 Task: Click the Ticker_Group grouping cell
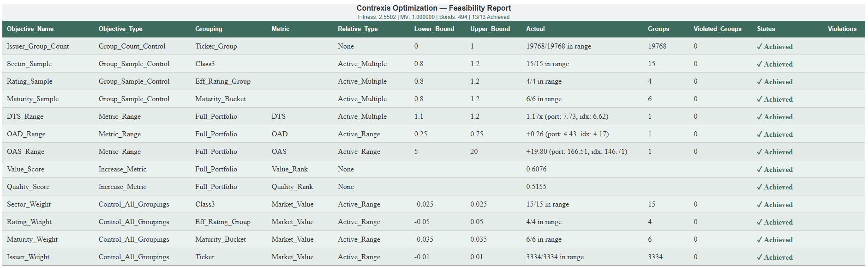216,46
